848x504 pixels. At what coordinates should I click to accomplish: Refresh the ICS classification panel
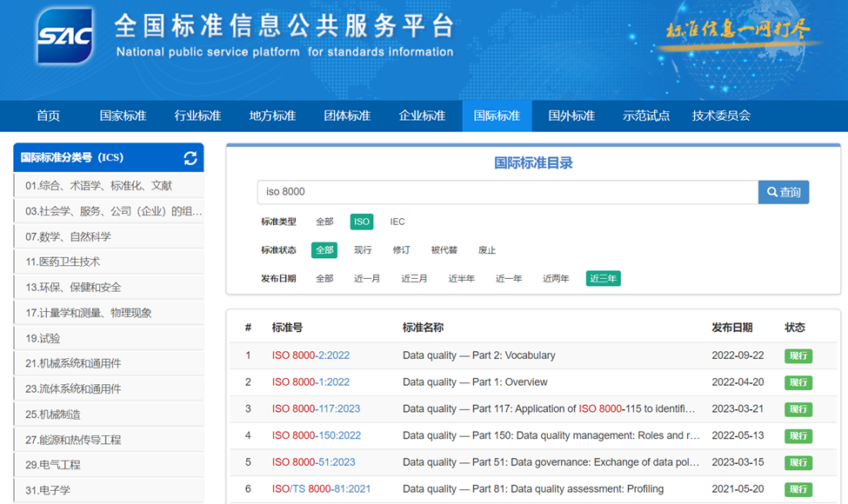pyautogui.click(x=190, y=158)
